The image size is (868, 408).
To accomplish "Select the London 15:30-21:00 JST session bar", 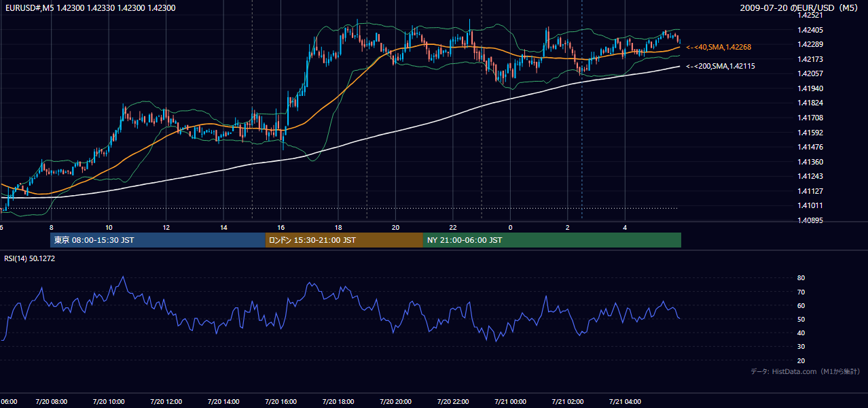I will point(344,240).
